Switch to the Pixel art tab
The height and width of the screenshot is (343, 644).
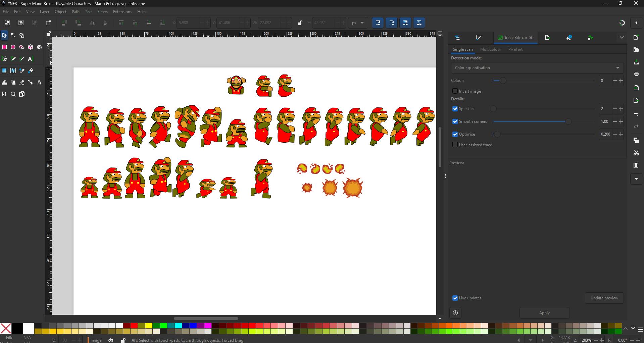(515, 49)
